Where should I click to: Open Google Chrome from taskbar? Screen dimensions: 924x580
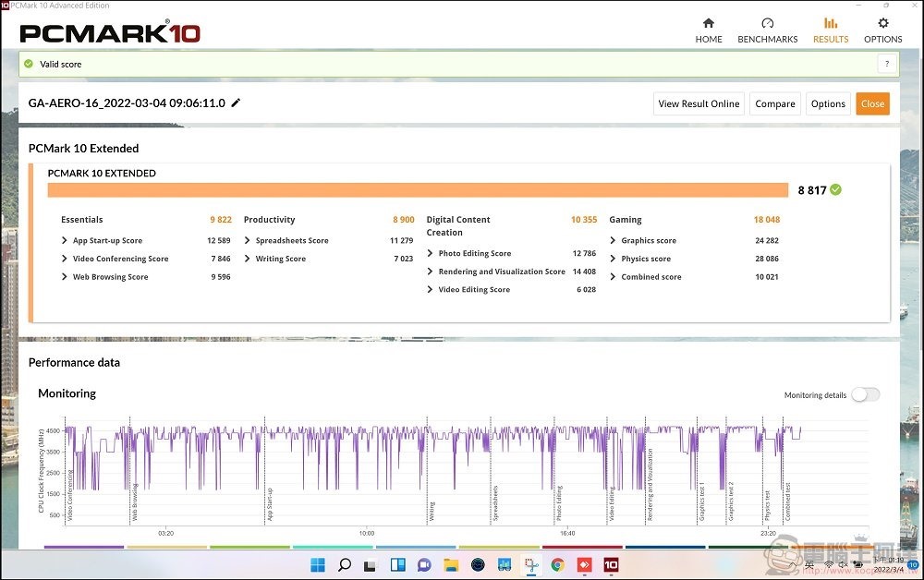pyautogui.click(x=557, y=565)
